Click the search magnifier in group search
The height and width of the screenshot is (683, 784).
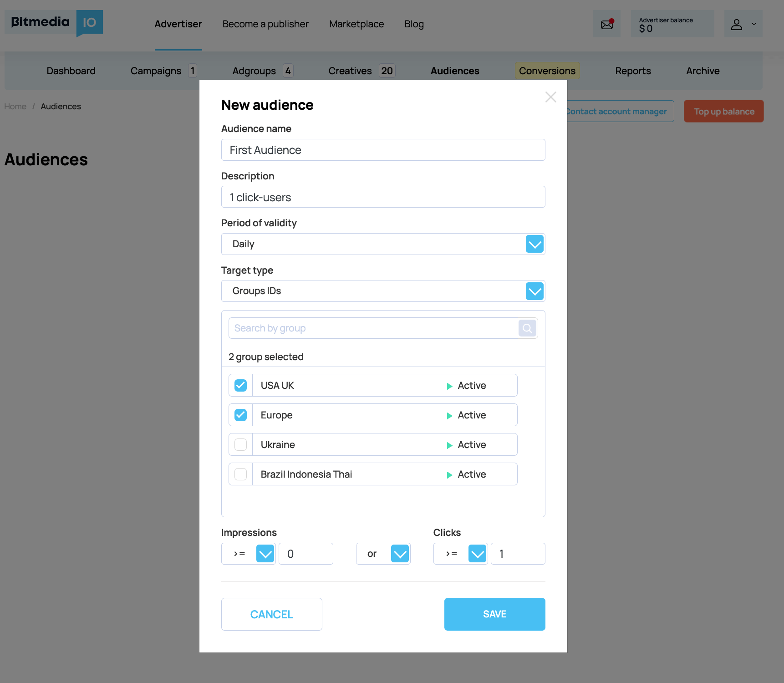[527, 328]
